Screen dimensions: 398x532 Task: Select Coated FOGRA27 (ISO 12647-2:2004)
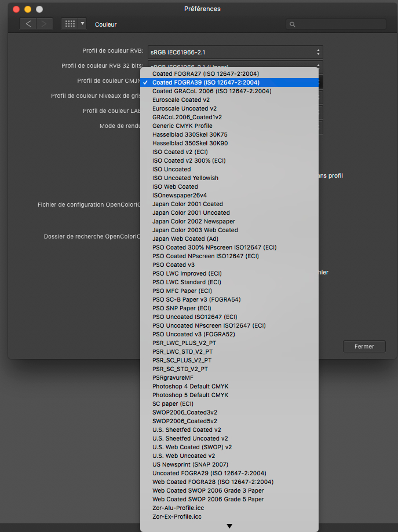coord(229,74)
